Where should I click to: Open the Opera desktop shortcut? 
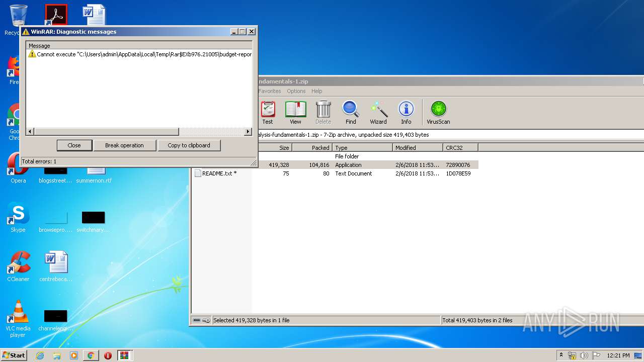(18, 168)
